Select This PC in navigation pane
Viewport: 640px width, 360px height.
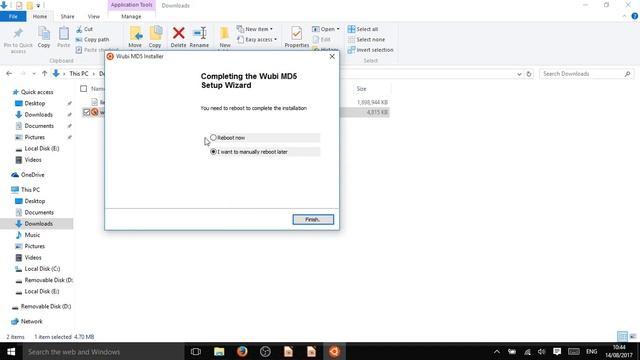[x=30, y=190]
